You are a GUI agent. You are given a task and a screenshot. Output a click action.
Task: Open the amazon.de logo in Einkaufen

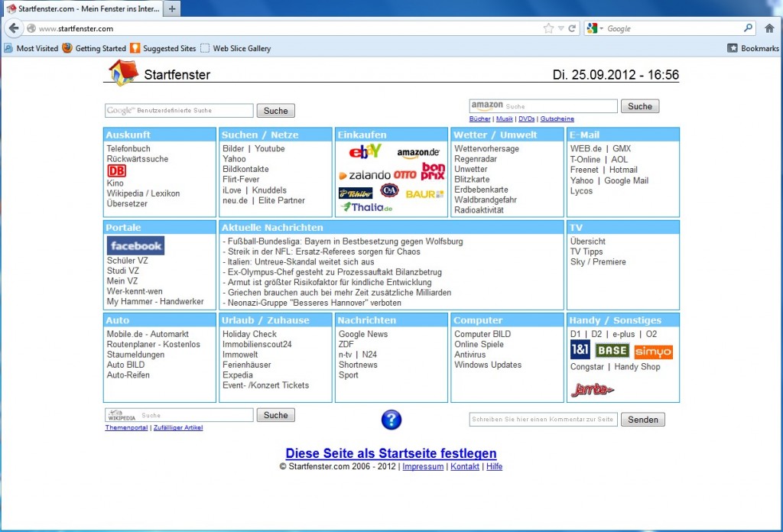pos(418,153)
